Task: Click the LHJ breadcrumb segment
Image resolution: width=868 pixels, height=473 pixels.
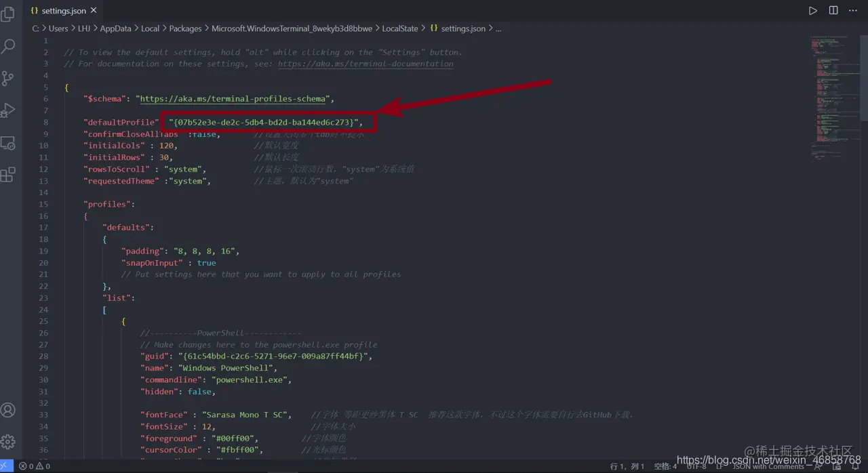Action: 84,28
